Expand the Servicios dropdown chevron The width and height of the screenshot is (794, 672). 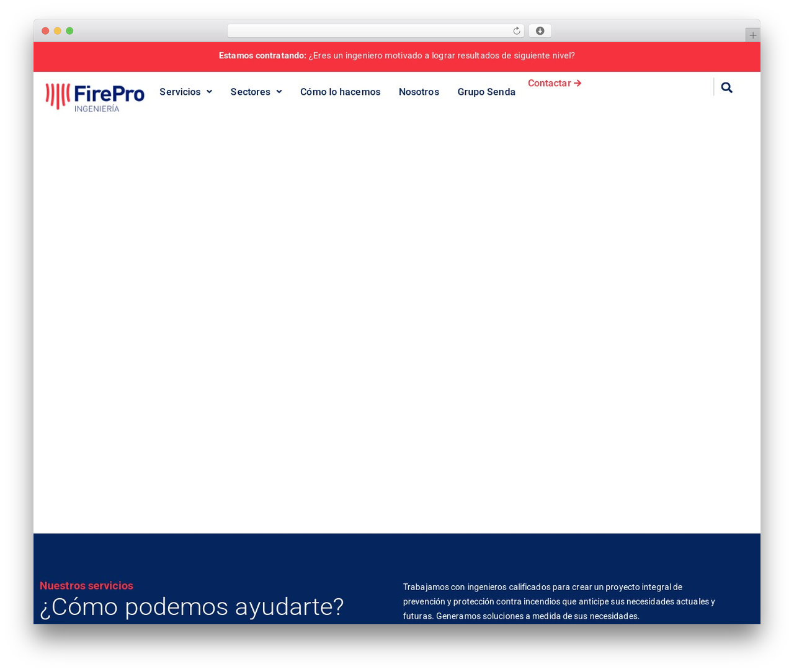coord(209,92)
